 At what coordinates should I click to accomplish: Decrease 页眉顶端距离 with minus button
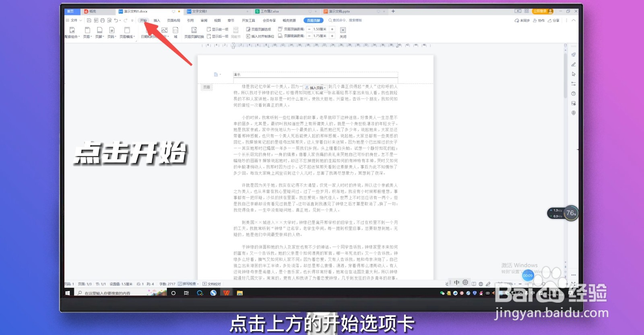click(309, 29)
